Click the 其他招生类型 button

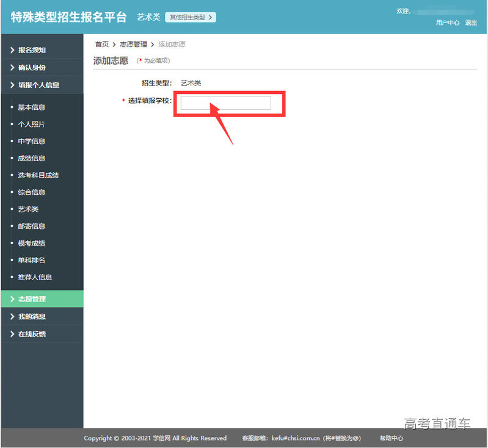click(x=190, y=17)
